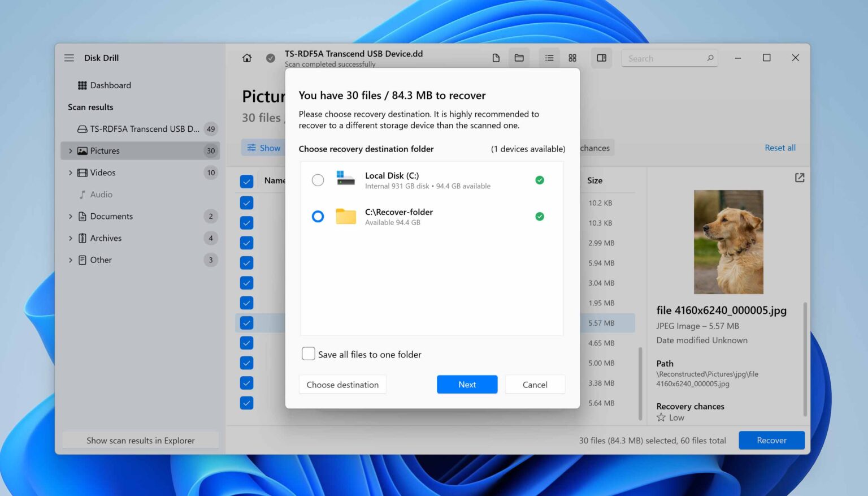Select C:\Recover-folder radio option

point(318,217)
